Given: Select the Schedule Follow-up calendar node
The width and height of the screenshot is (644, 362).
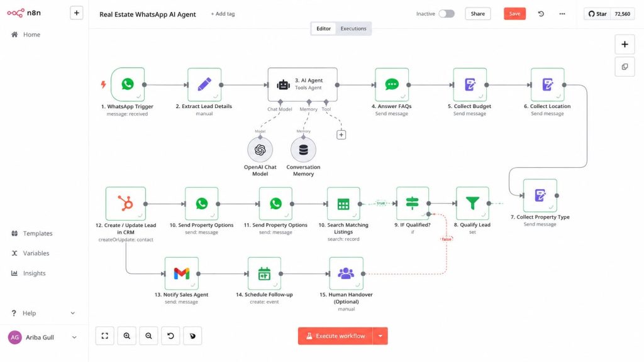Looking at the screenshot, I should (265, 273).
